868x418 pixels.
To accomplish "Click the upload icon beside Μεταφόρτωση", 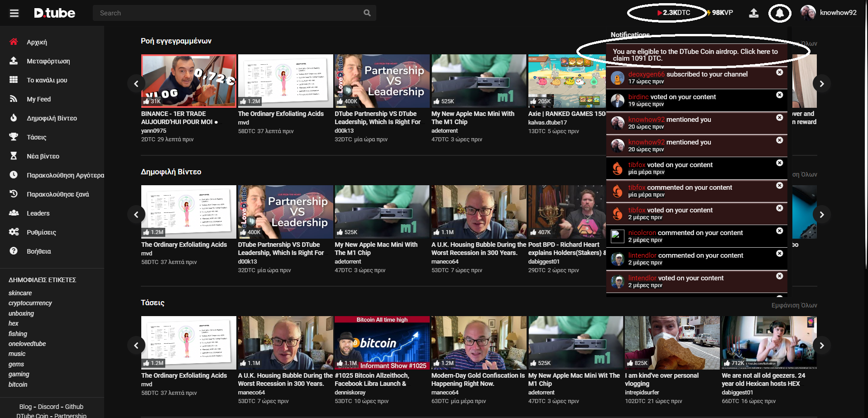I will click(14, 61).
